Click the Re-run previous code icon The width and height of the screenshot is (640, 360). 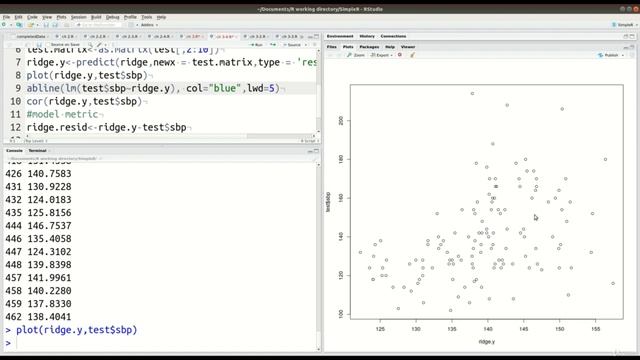pos(273,44)
